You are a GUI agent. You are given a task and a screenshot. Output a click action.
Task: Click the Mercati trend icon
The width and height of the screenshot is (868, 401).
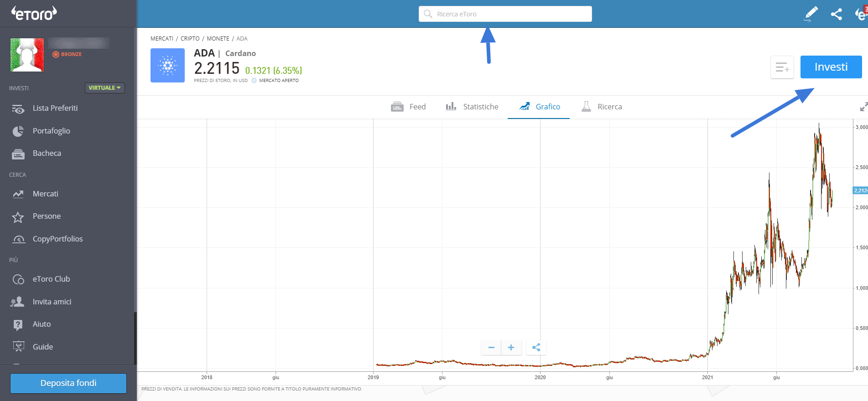[x=18, y=194]
